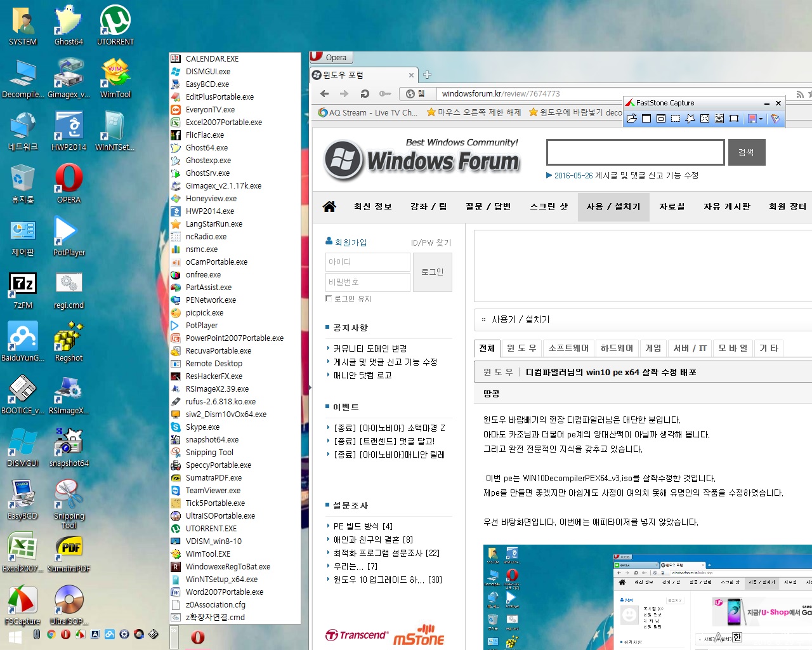Viewport: 812px width, 650px height.
Task: Open the 휴지통 recycle bin icon
Action: 23,184
